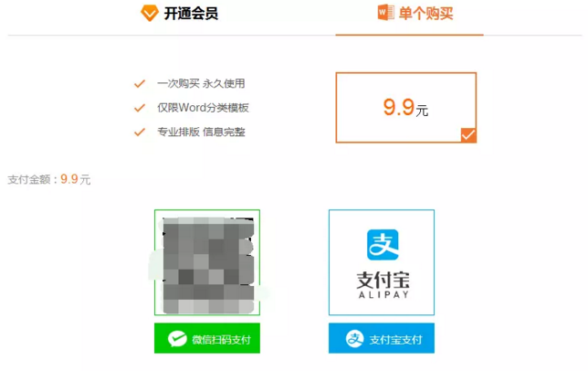
Task: Click the checkmark beside 一次购买 永久使用
Action: (x=140, y=83)
